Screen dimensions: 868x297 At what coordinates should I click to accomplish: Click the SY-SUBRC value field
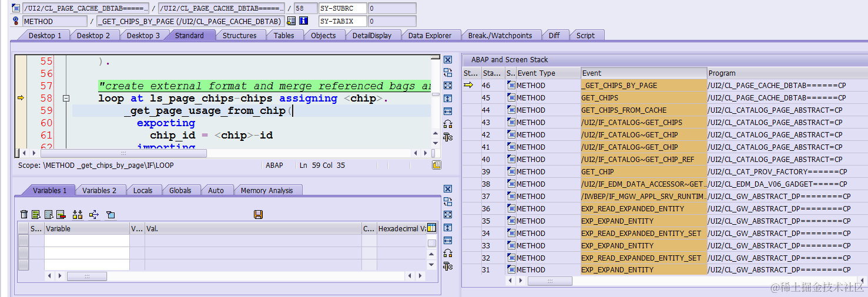pyautogui.click(x=392, y=8)
